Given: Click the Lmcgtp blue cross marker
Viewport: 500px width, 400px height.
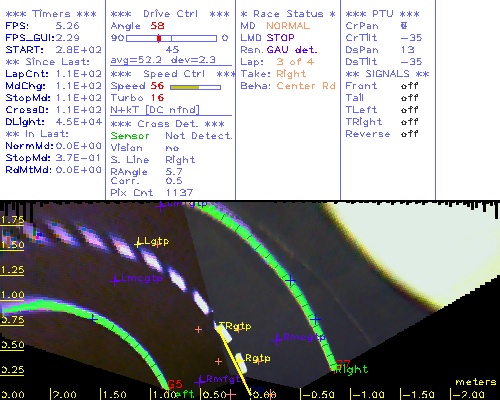Looking at the screenshot, I should (x=115, y=280).
